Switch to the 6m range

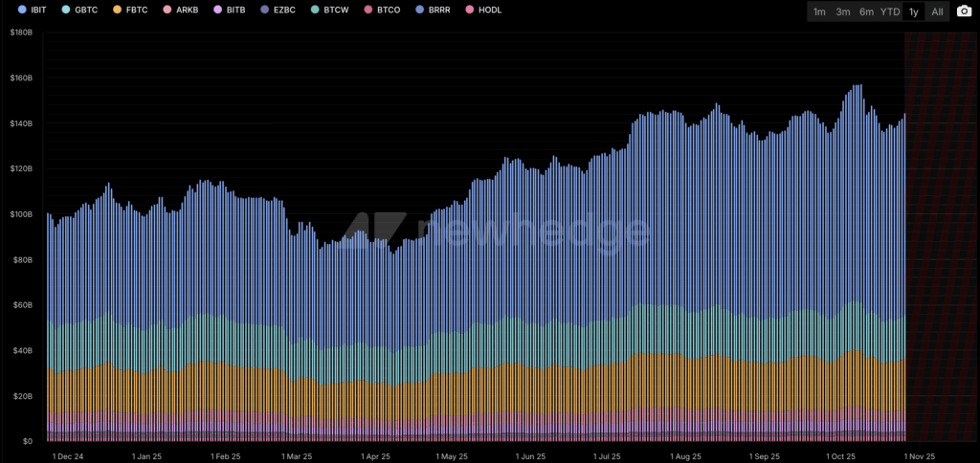pyautogui.click(x=866, y=11)
